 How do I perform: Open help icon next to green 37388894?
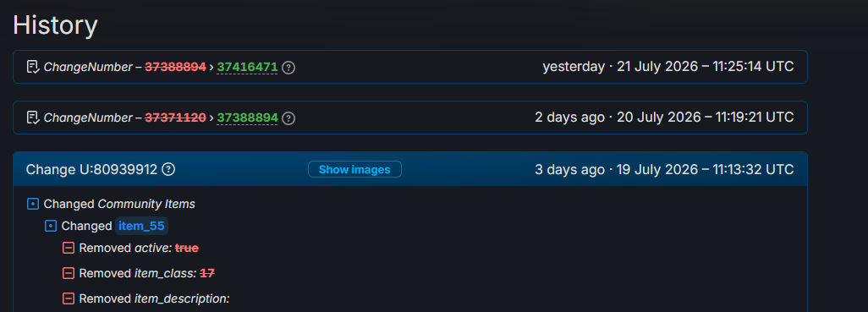[x=288, y=118]
